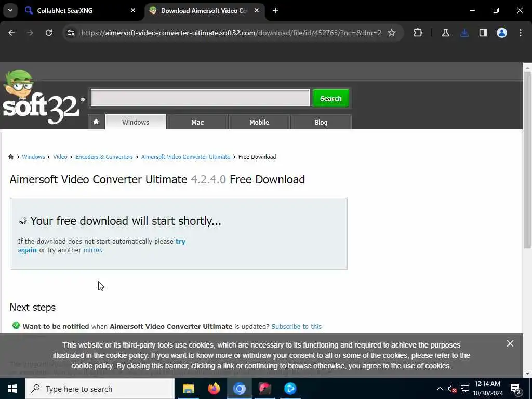Go forward to the next page
Viewport: 532px width, 399px height.
pyautogui.click(x=30, y=33)
